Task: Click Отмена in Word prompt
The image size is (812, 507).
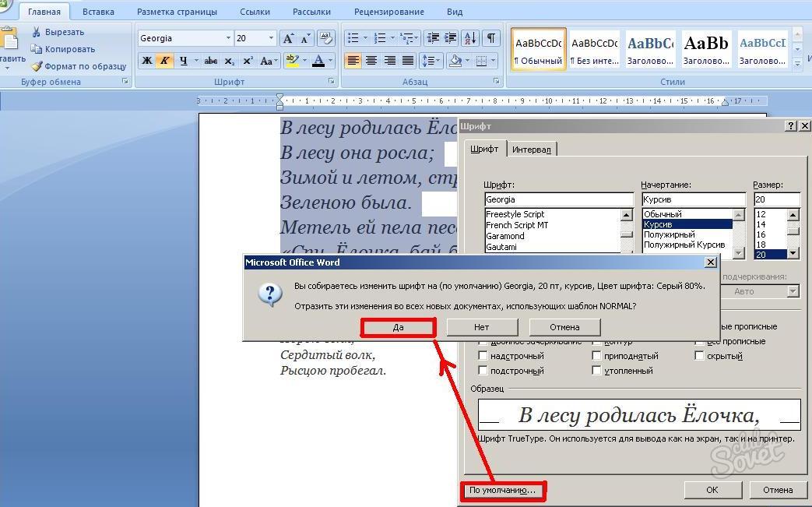Action: 564,327
